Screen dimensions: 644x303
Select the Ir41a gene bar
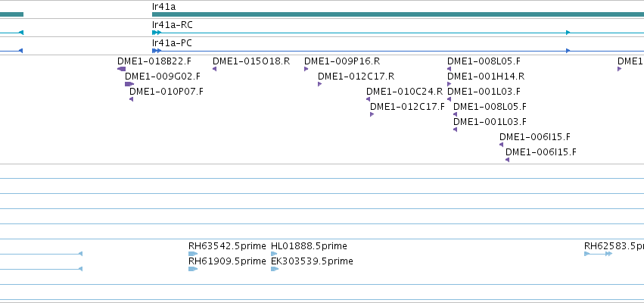[398, 14]
